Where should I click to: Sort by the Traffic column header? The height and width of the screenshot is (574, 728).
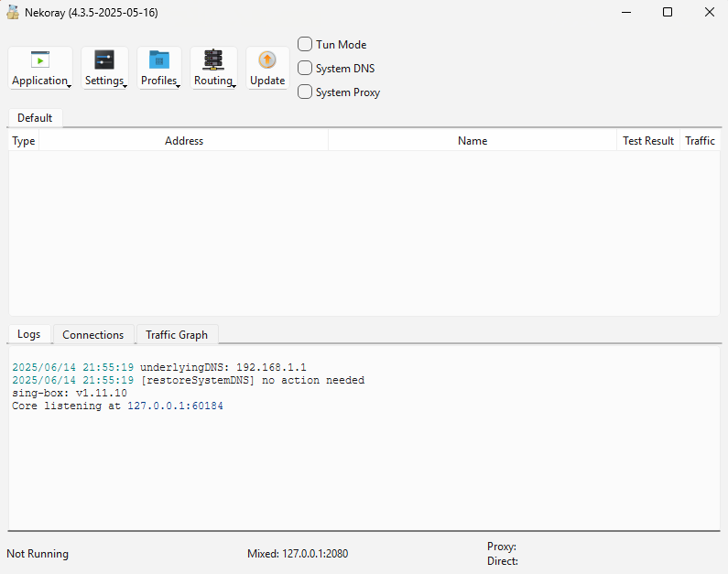tap(700, 141)
